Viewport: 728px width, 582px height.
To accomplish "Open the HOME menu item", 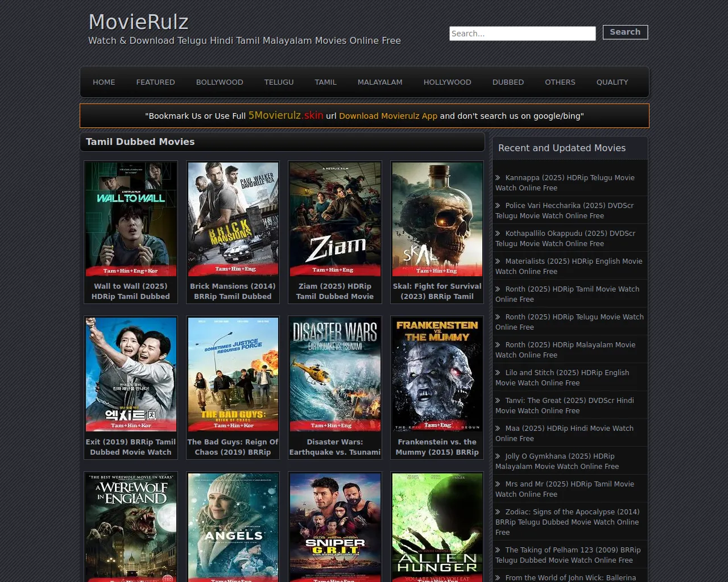I will tap(104, 82).
